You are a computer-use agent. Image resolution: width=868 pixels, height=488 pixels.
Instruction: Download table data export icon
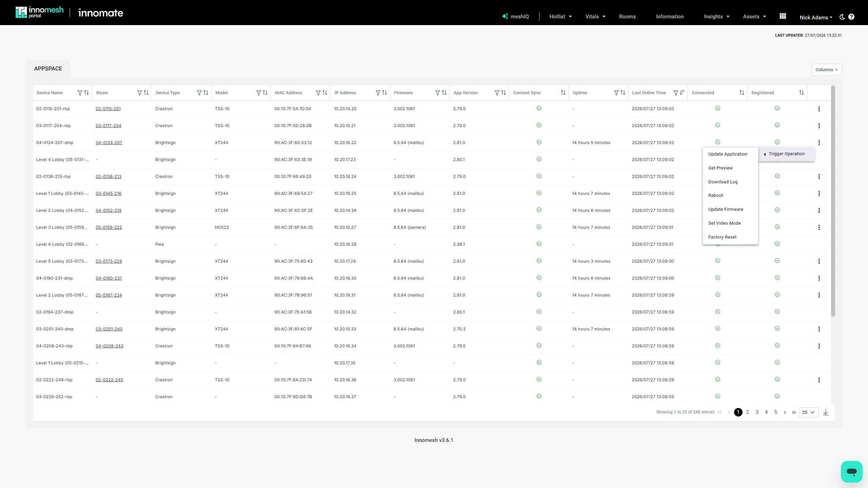(826, 412)
